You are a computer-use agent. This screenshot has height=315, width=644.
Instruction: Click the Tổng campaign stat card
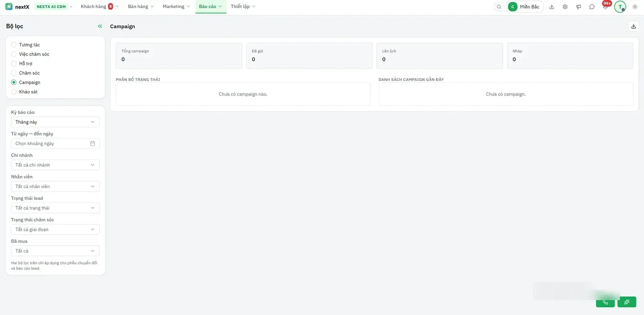[x=179, y=56]
